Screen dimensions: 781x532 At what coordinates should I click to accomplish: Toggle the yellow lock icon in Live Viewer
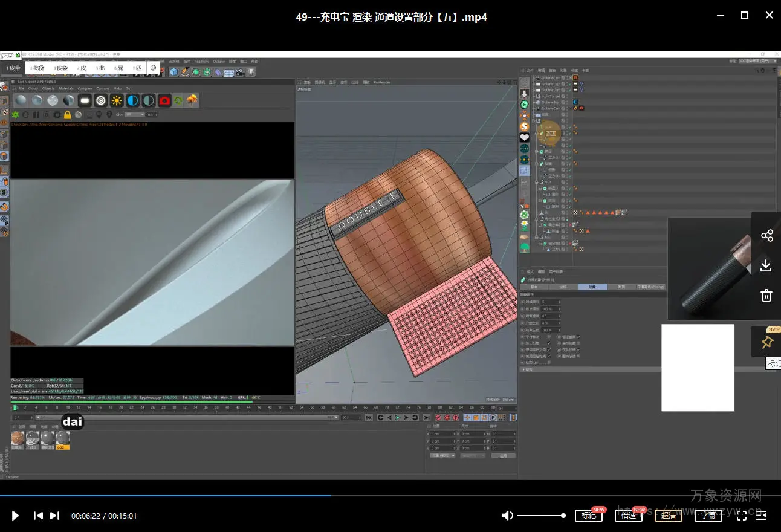(67, 114)
